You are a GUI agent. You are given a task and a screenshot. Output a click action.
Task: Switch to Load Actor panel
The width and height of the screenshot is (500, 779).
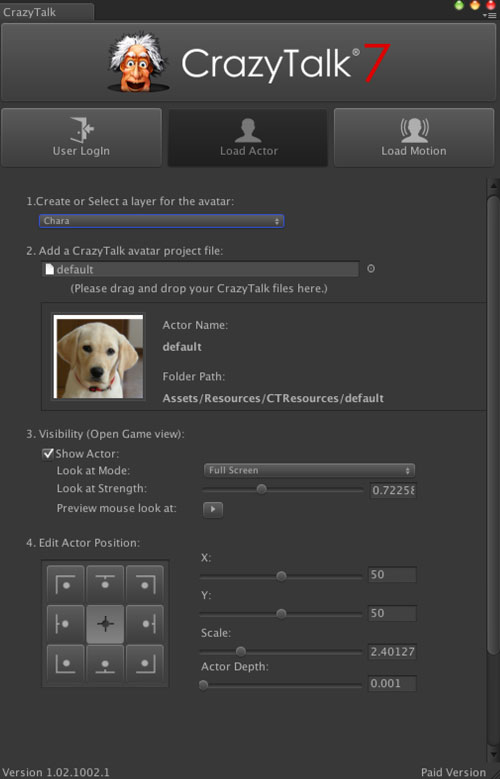pos(248,138)
